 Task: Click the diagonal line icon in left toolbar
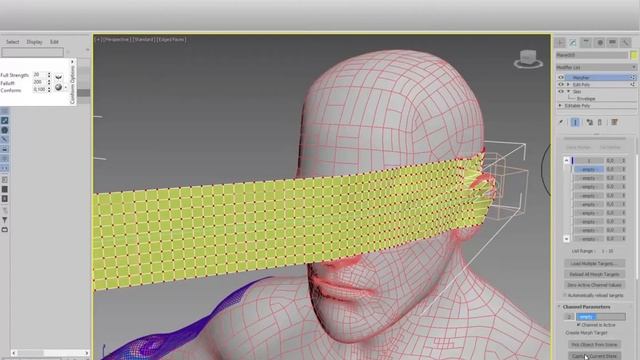click(x=4, y=140)
